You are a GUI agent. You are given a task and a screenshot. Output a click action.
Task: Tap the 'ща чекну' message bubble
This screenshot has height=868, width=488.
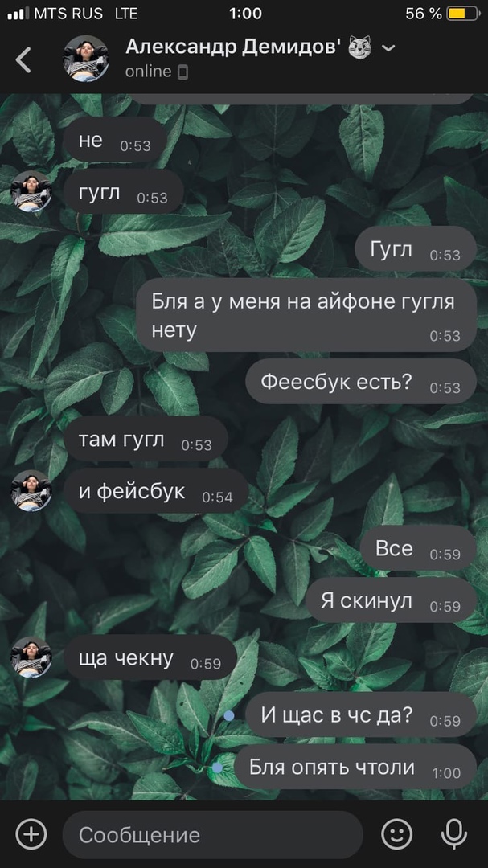point(150,657)
